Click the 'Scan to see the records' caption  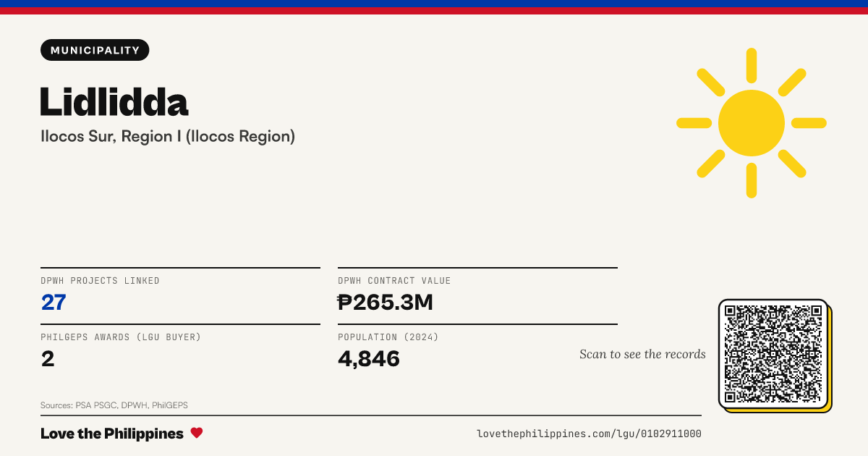tap(642, 354)
